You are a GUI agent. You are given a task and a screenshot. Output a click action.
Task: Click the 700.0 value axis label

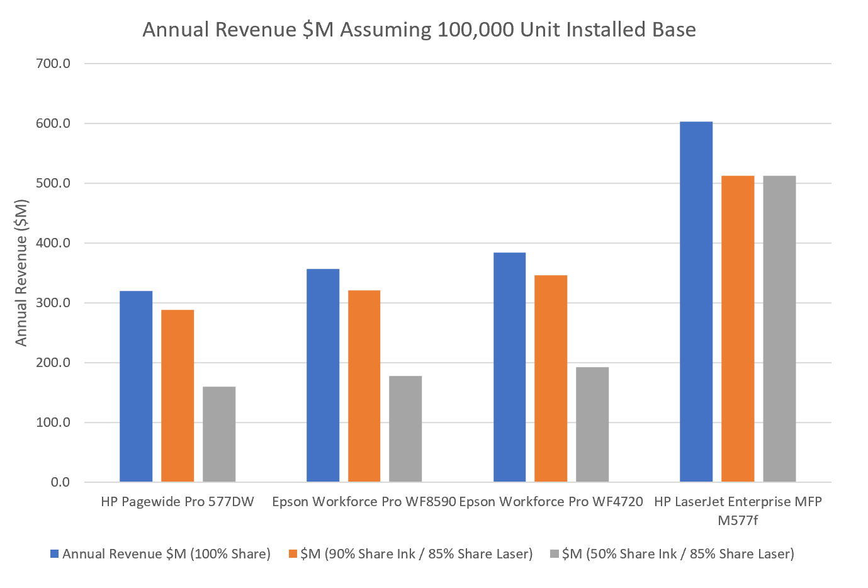pyautogui.click(x=53, y=62)
